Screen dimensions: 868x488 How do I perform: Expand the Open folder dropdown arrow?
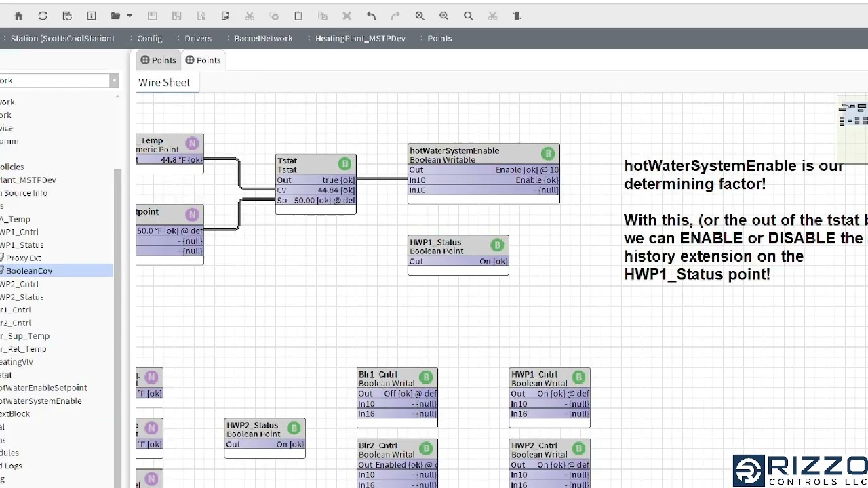[130, 16]
